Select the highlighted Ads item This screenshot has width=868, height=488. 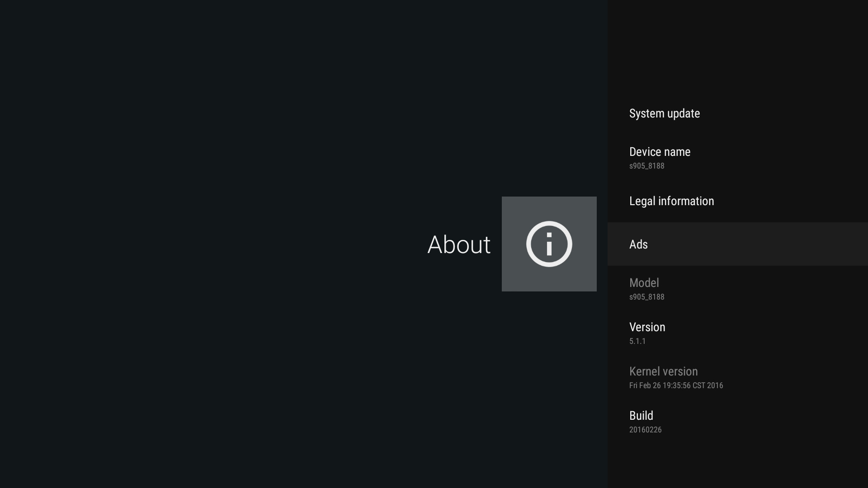pos(638,244)
